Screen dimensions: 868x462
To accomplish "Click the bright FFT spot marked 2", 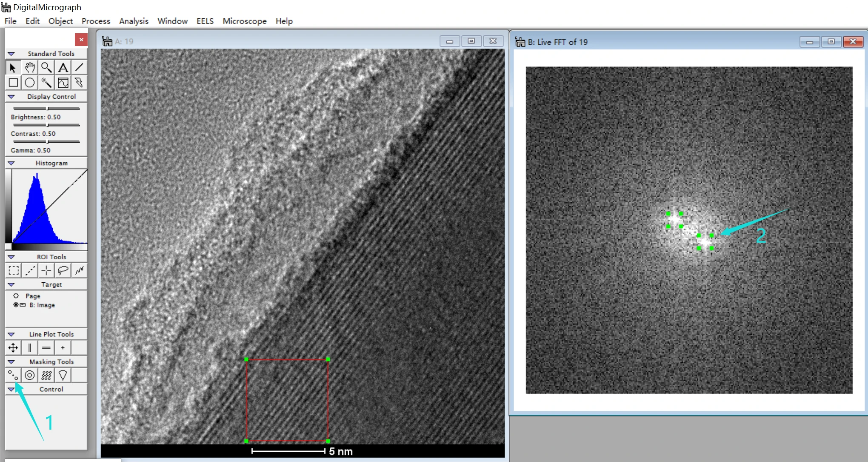I will [x=705, y=242].
